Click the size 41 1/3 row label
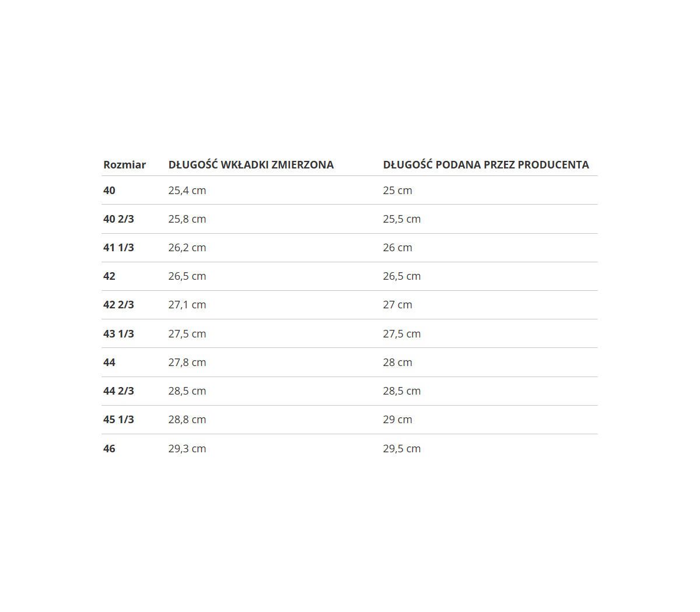700x612 pixels. pyautogui.click(x=118, y=248)
